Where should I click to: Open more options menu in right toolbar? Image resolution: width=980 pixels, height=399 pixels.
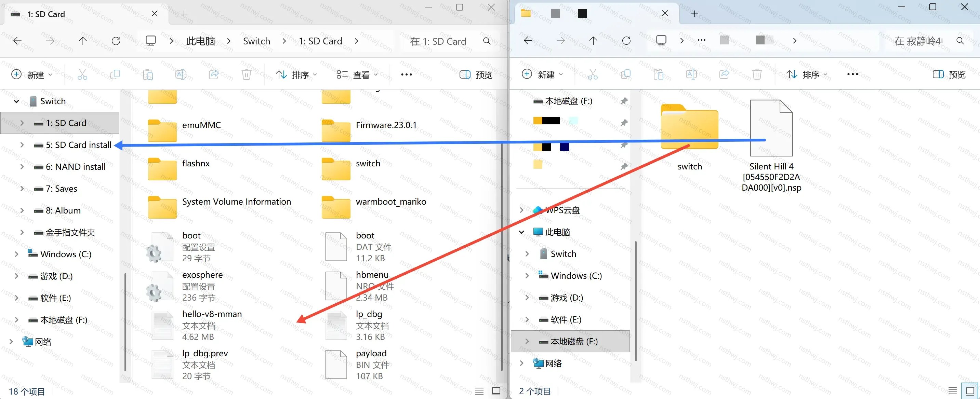tap(852, 74)
